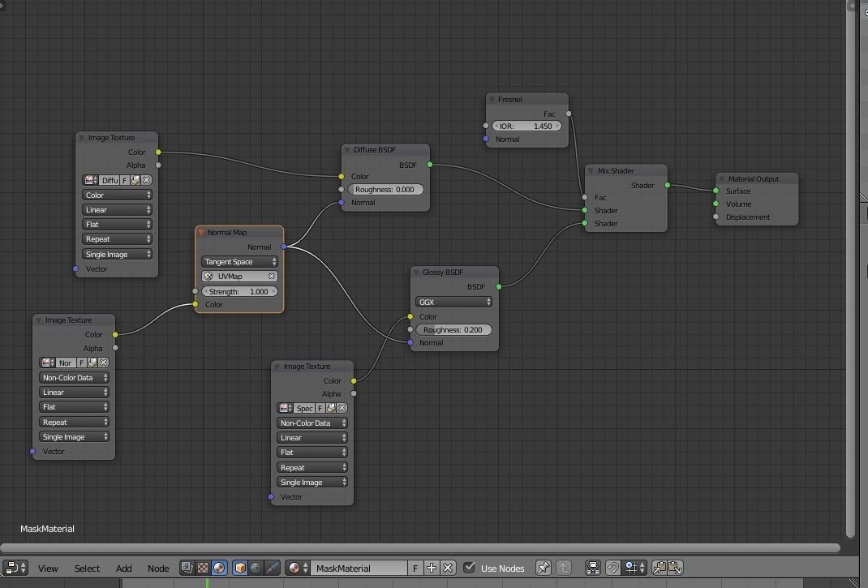The height and width of the screenshot is (588, 868).
Task: Open Repeat extension dropdown in Spec texture
Action: 312,467
